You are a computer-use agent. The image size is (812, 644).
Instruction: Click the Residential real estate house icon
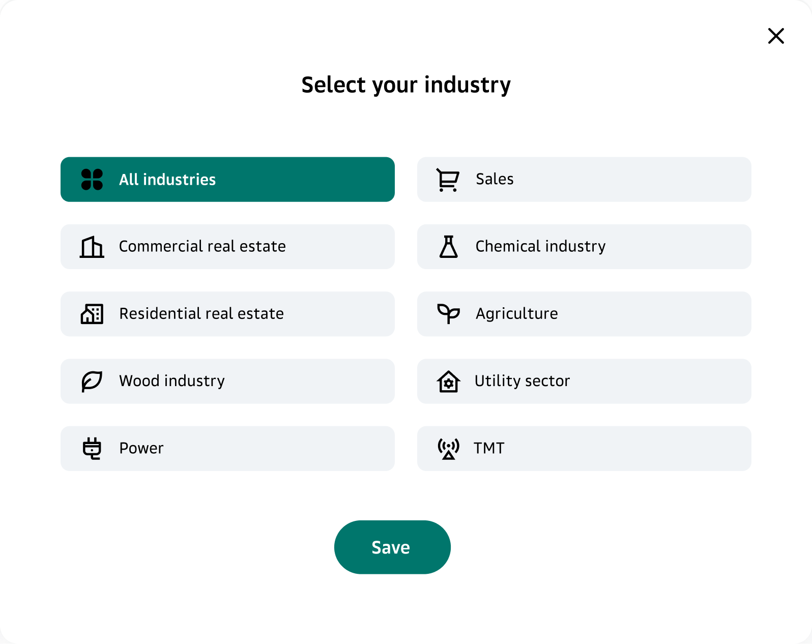[92, 314]
